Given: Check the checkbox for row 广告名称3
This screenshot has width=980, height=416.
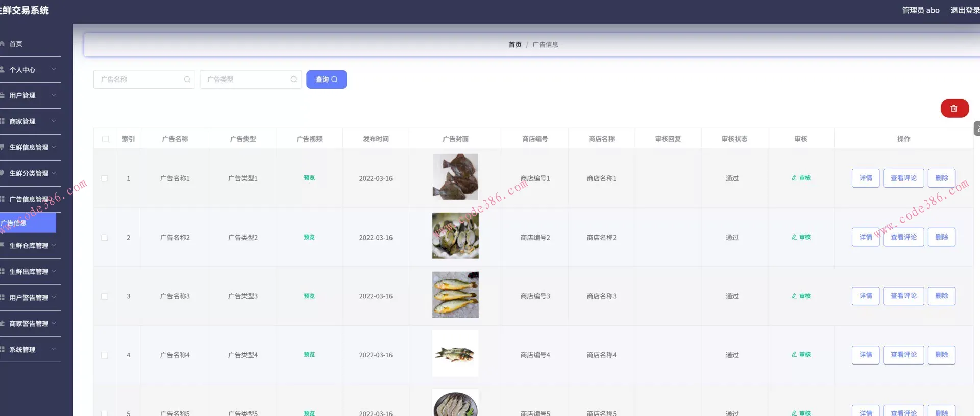Looking at the screenshot, I should [x=105, y=296].
